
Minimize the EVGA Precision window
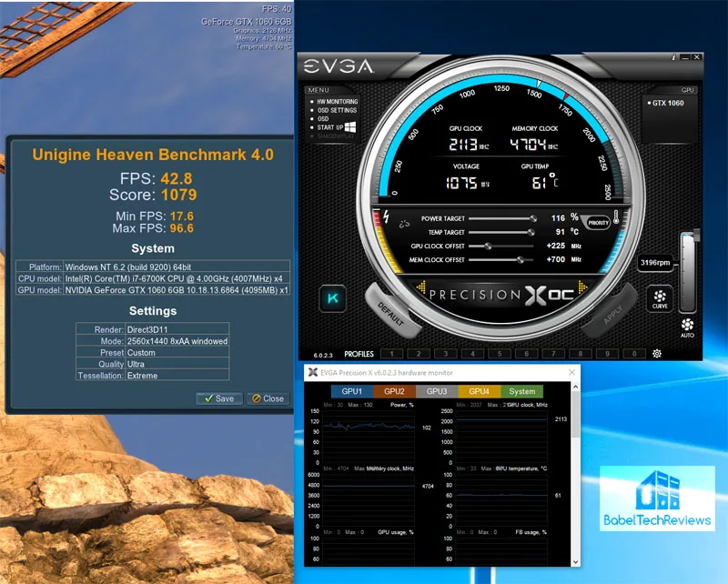(x=685, y=57)
